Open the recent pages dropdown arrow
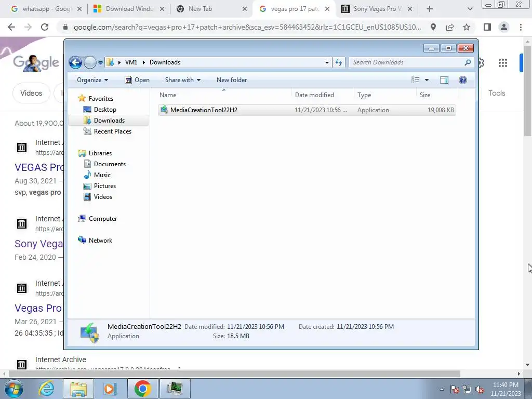 click(x=100, y=63)
